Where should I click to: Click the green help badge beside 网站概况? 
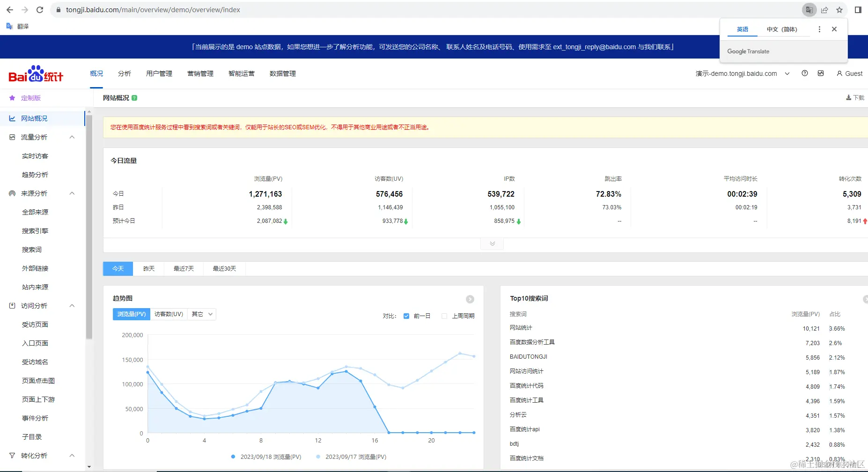coord(134,98)
